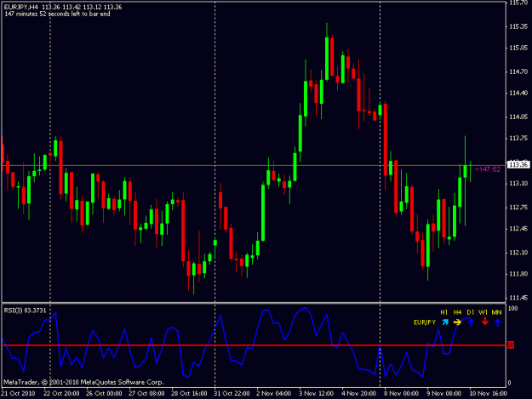Click the 113.75 price axis label
The height and width of the screenshot is (399, 532).
[518, 138]
